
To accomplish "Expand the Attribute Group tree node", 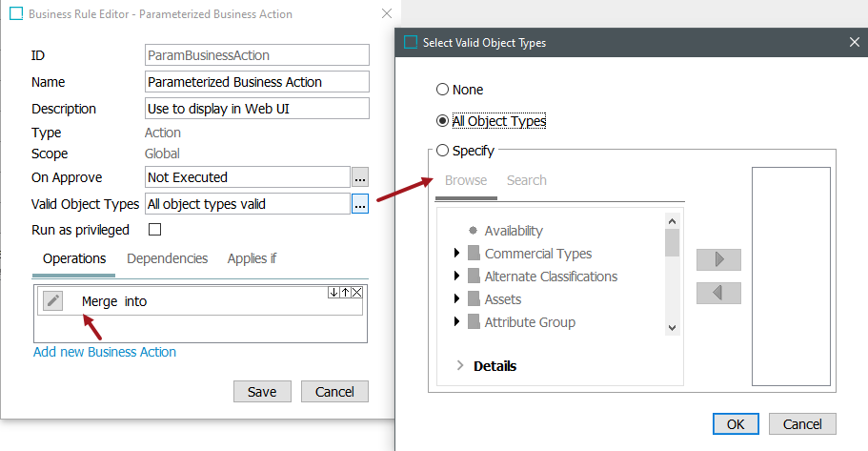I will click(456, 322).
